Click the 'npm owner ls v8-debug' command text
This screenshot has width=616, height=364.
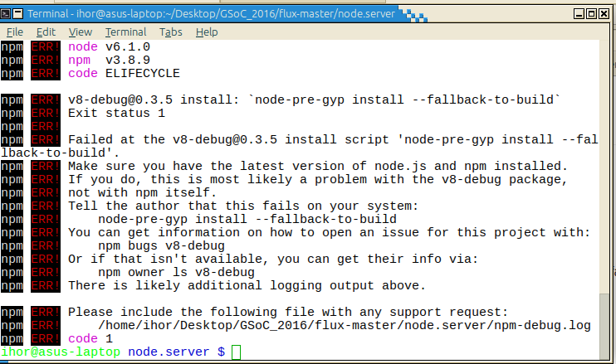pos(176,272)
